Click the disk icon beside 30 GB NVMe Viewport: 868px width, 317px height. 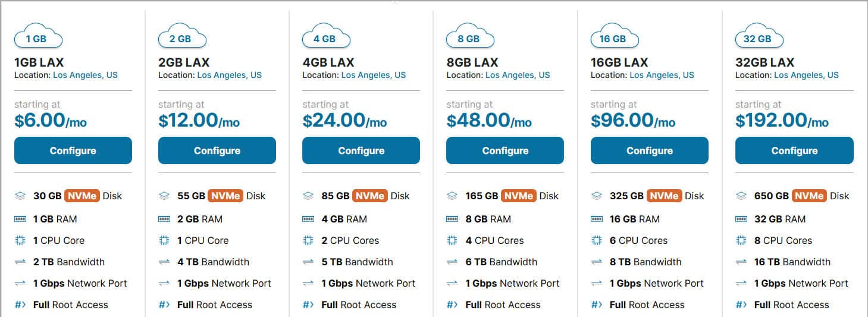click(20, 196)
